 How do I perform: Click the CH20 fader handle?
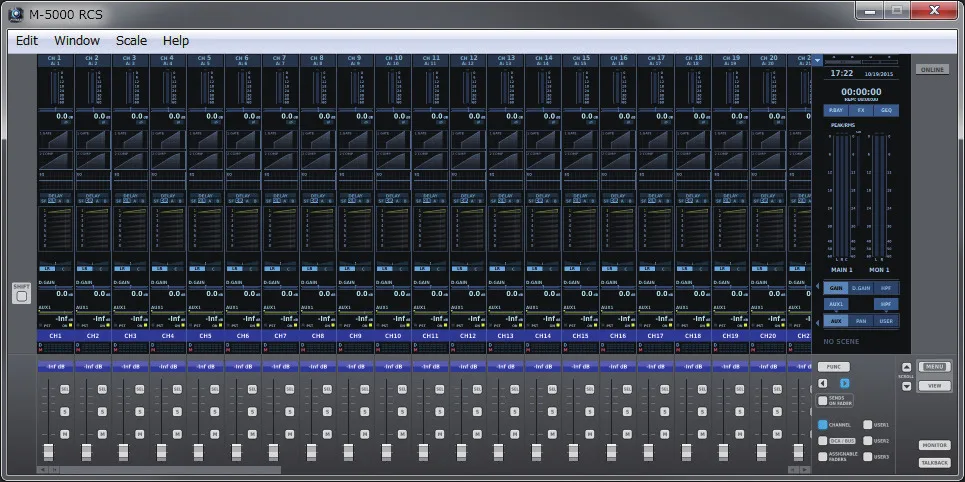[762, 452]
